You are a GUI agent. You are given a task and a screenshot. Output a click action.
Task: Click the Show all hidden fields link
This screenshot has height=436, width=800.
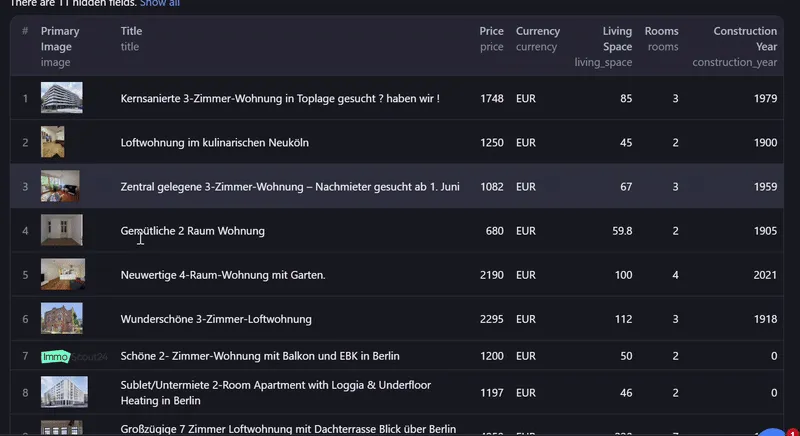pos(160,3)
